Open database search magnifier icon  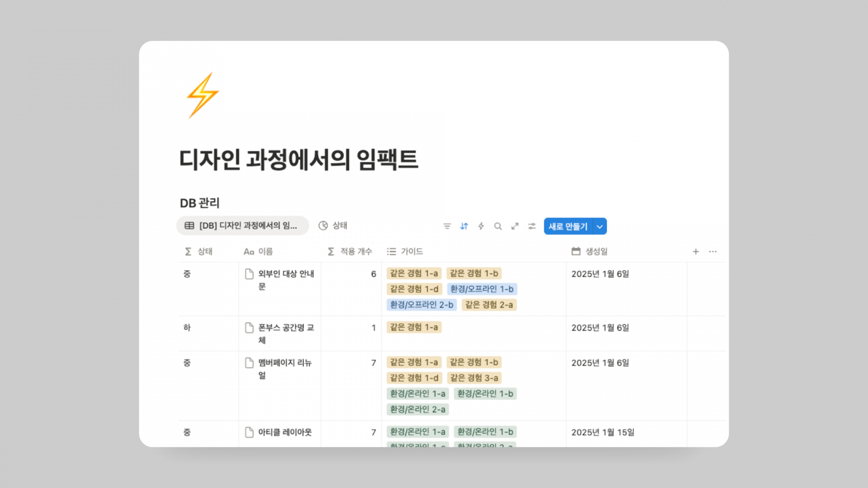click(x=498, y=226)
